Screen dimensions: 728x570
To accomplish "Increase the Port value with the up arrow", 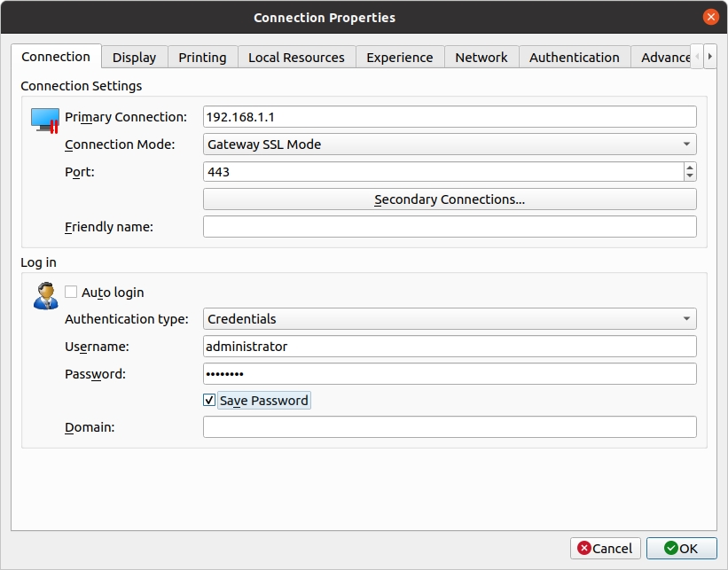I will point(690,167).
